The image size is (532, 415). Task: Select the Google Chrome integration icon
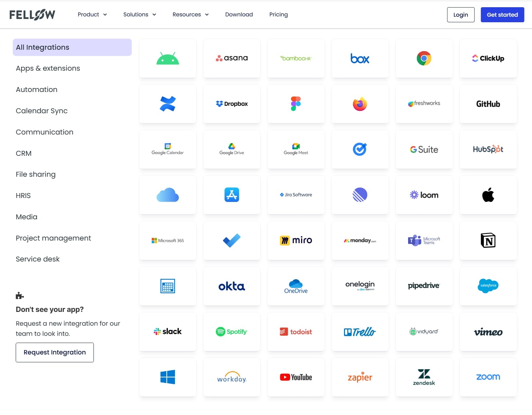[424, 58]
